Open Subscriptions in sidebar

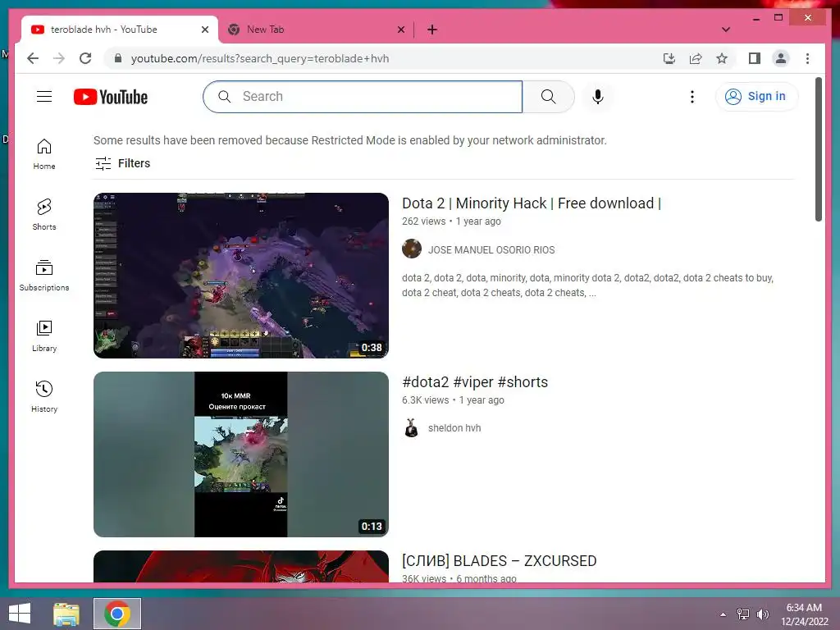(44, 276)
